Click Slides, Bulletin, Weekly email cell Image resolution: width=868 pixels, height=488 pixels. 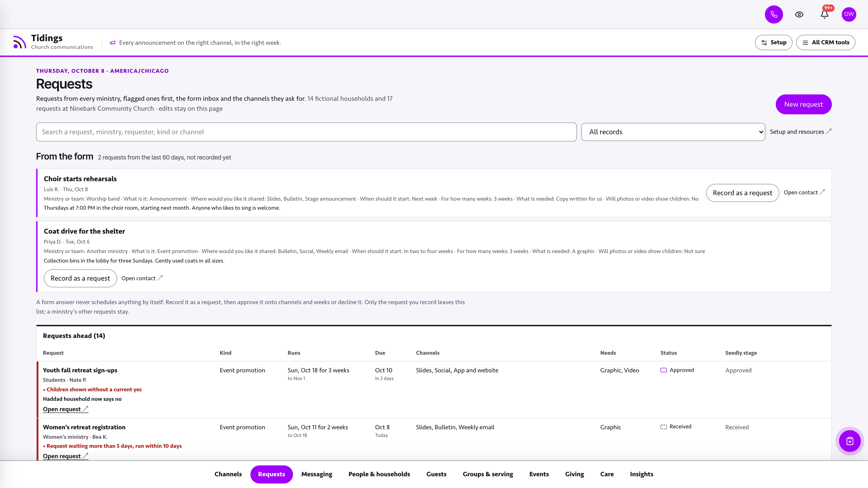click(x=455, y=427)
